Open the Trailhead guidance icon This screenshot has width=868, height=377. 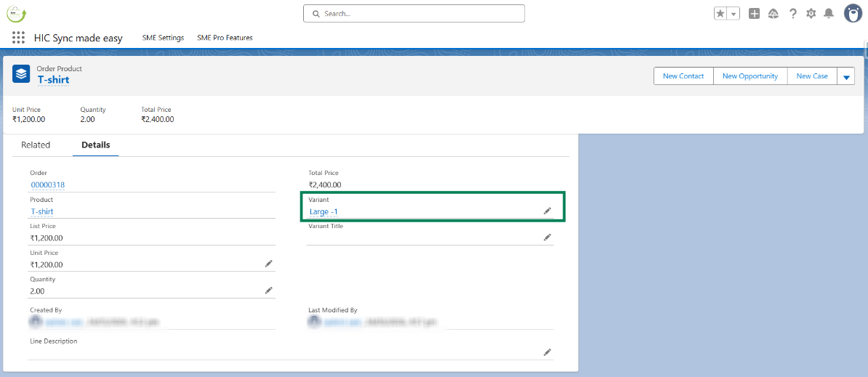773,14
